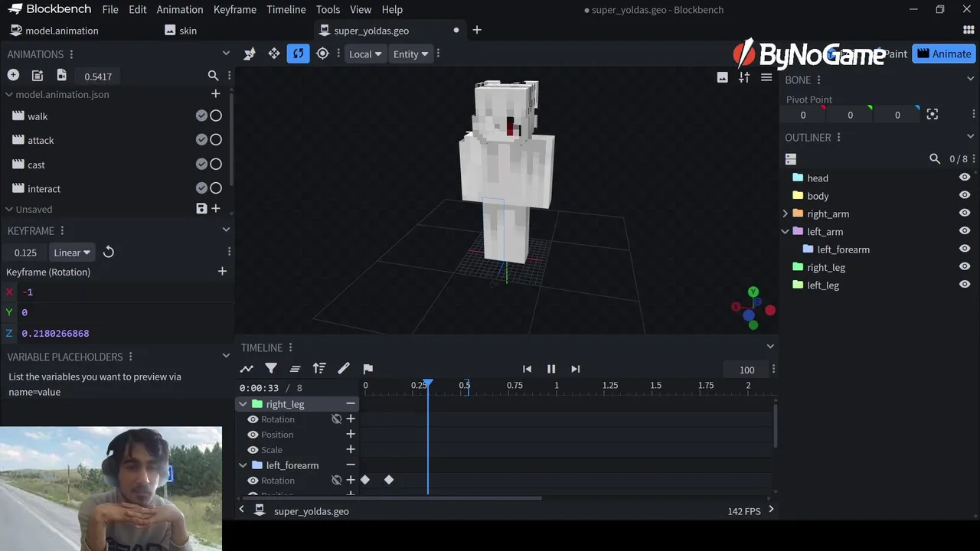Open the viewport hamburger menu
The width and height of the screenshot is (980, 551).
[x=766, y=77]
